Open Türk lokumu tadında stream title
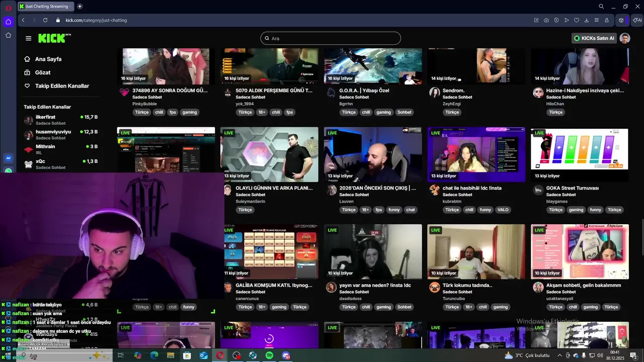 [x=467, y=285]
